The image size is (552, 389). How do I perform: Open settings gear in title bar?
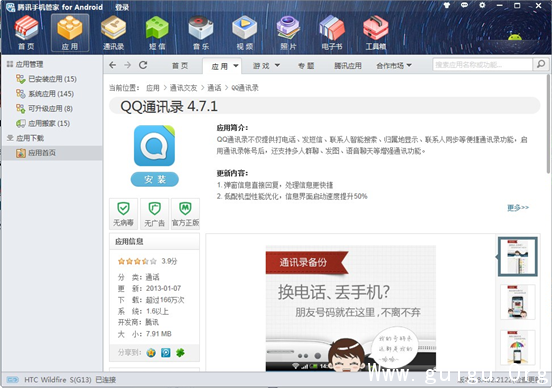coord(482,5)
